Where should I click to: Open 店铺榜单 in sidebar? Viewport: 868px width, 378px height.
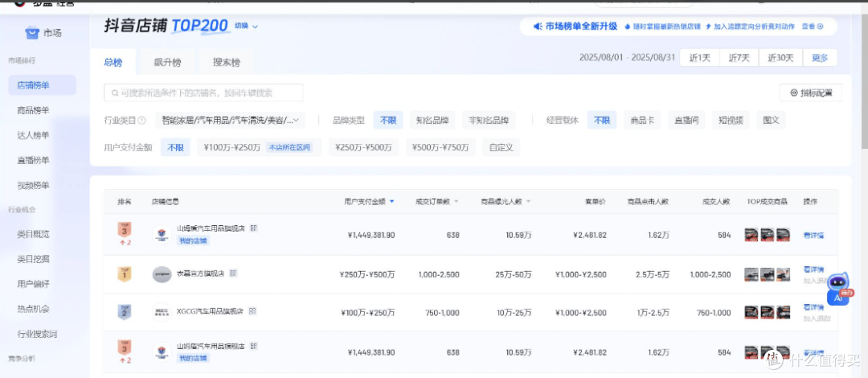point(43,85)
